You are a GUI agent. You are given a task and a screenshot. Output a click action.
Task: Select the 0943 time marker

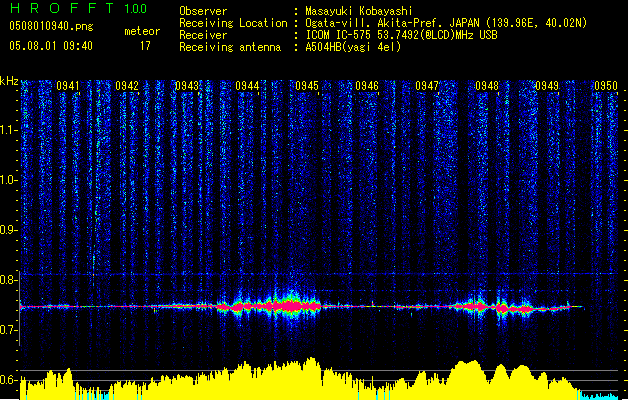pos(187,87)
